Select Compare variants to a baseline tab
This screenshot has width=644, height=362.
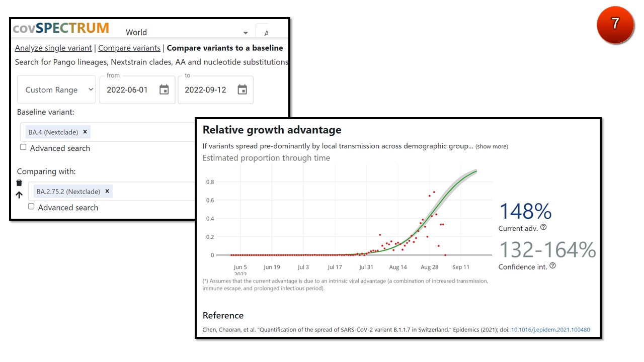click(x=225, y=48)
